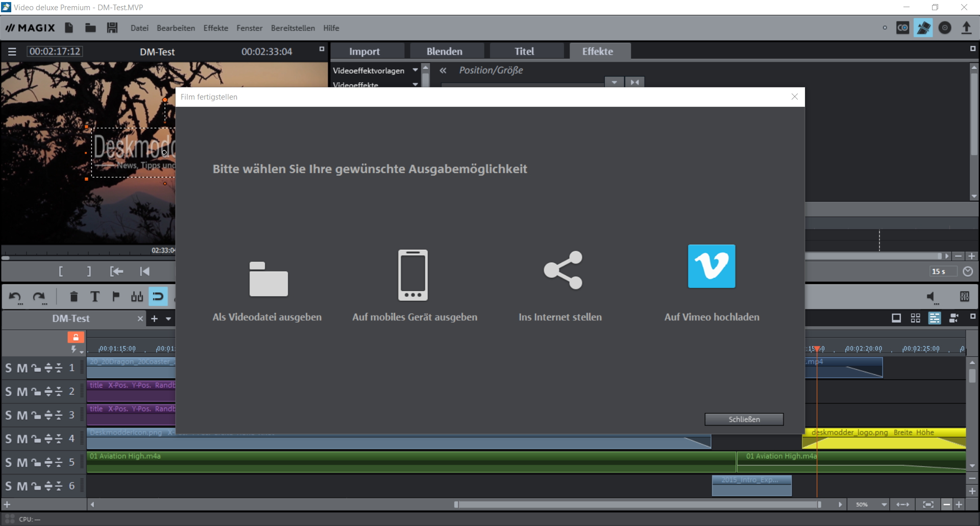
Task: Minimize track 5 height with the collapse icon
Action: pos(59,462)
